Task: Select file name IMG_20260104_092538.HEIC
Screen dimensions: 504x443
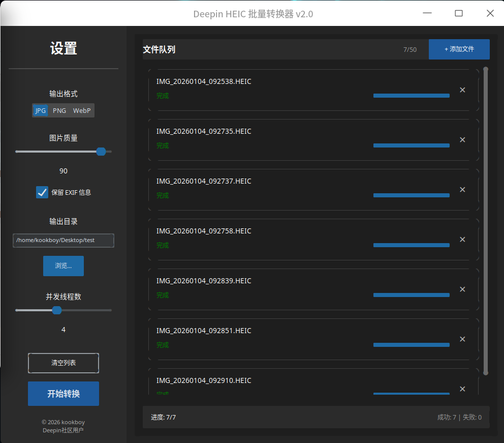Action: point(204,82)
